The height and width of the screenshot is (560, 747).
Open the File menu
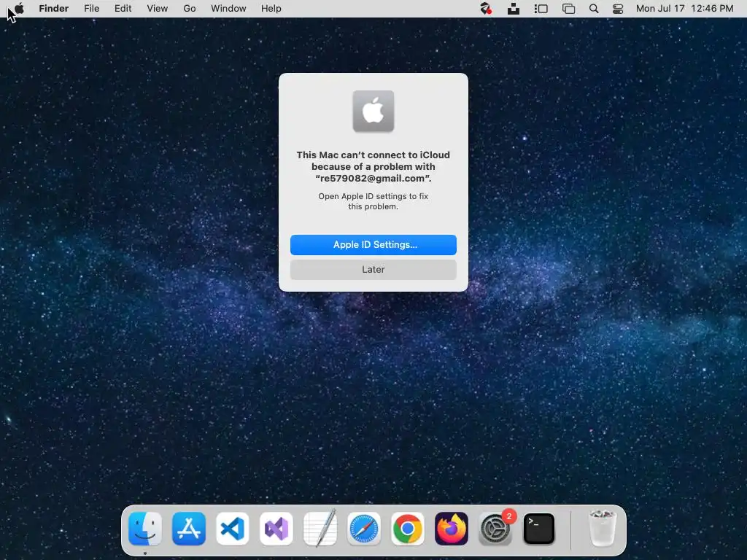click(x=91, y=9)
